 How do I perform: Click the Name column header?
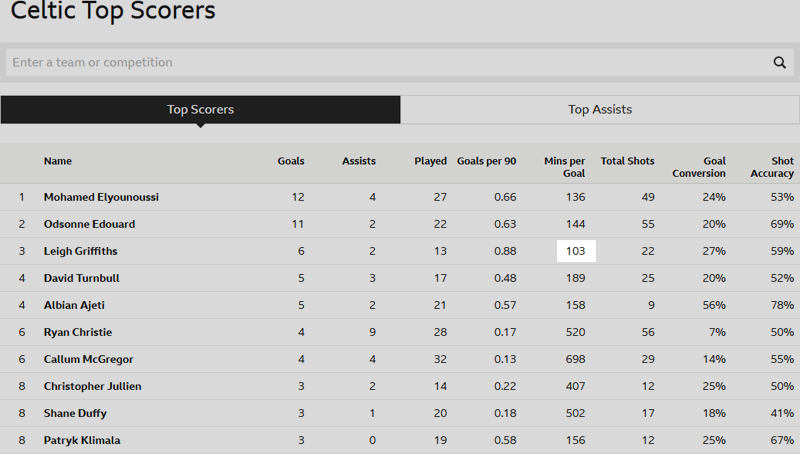tap(58, 161)
